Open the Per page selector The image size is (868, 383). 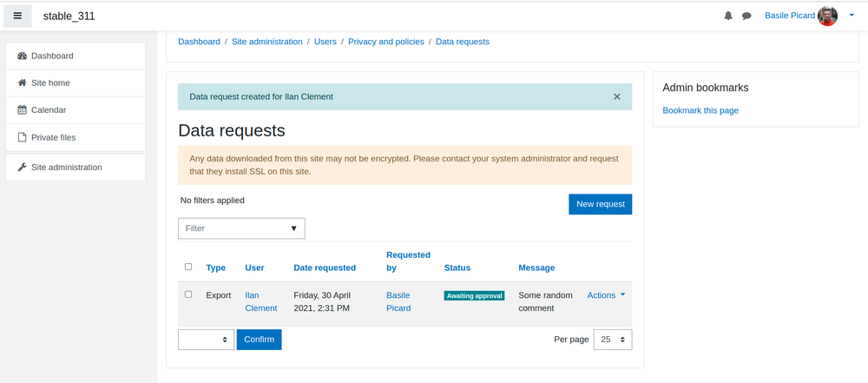(613, 340)
